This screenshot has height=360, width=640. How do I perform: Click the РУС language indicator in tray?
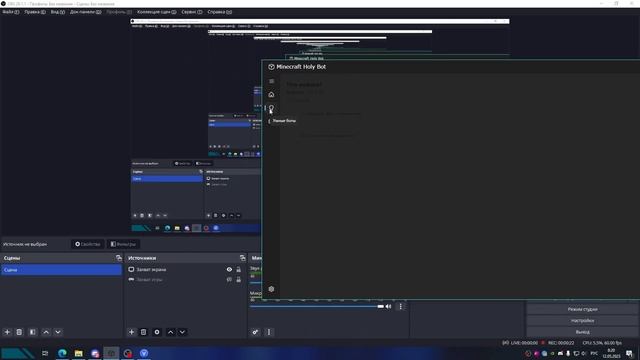(594, 353)
